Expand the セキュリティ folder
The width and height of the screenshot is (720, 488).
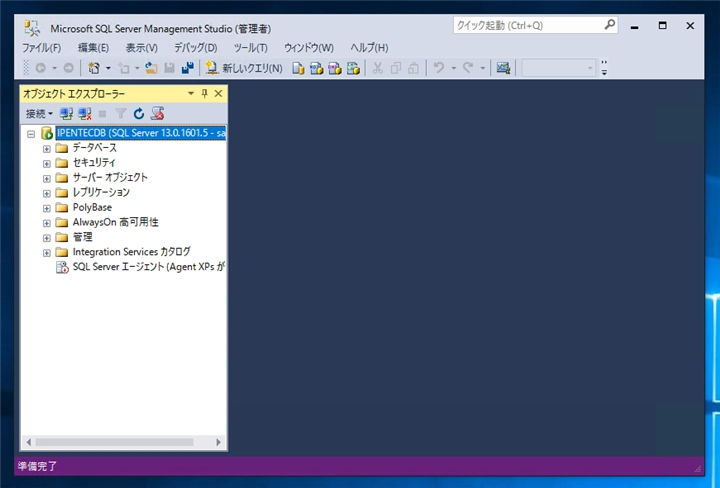point(46,163)
